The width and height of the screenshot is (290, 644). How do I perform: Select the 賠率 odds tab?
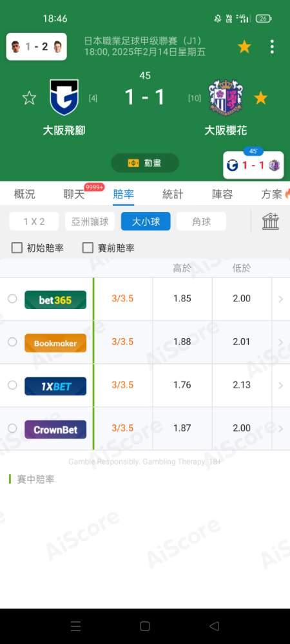124,194
